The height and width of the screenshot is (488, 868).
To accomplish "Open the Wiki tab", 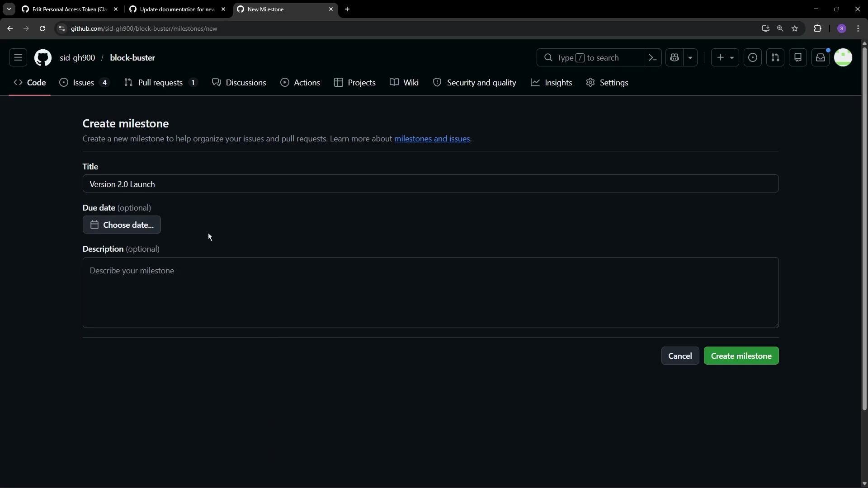I will (x=404, y=83).
